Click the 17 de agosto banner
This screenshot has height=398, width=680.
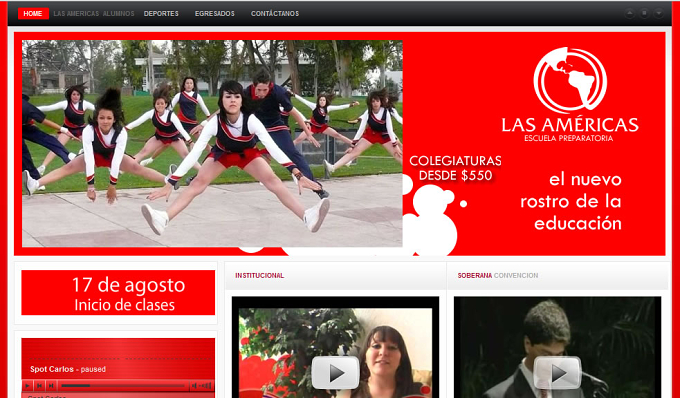tap(118, 293)
